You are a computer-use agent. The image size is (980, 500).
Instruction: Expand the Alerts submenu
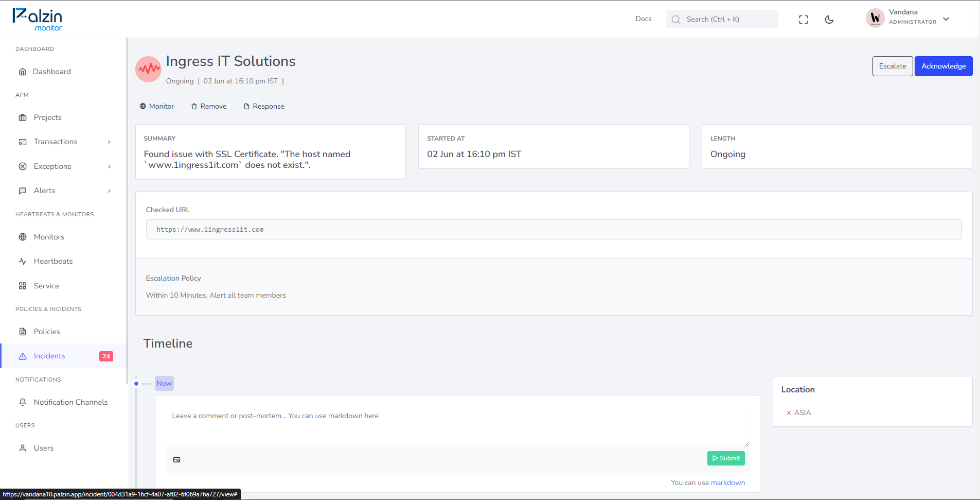coord(109,191)
